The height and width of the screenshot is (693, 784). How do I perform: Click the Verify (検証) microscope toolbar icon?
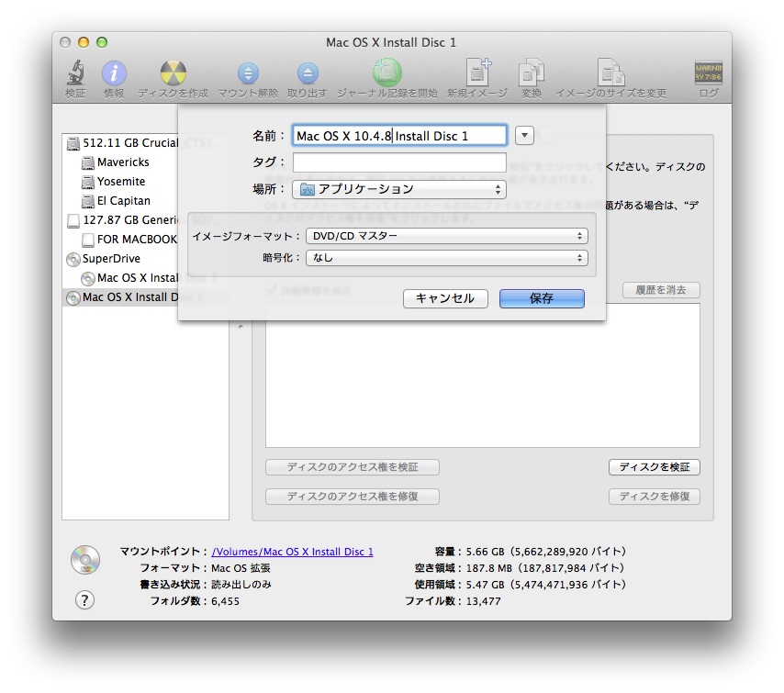[x=75, y=73]
